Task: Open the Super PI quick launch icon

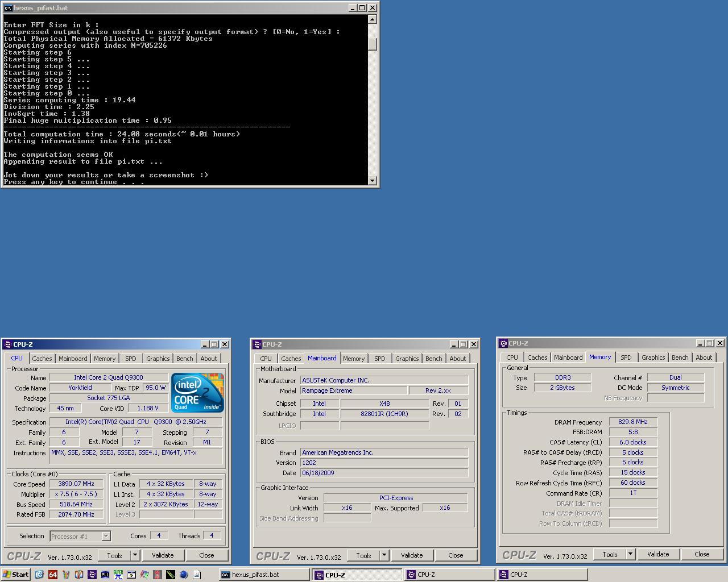Action: (118, 575)
